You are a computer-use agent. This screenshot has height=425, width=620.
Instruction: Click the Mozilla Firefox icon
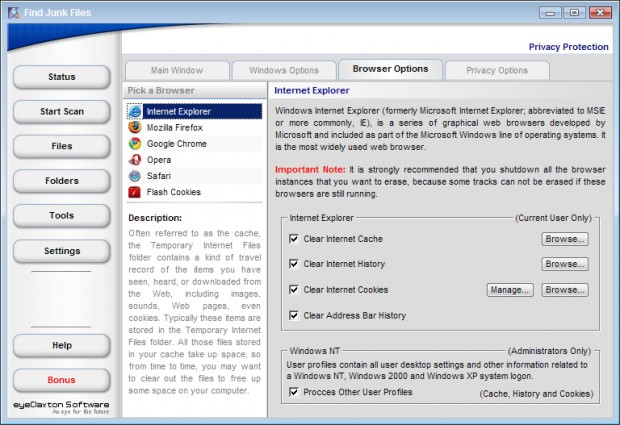(135, 127)
